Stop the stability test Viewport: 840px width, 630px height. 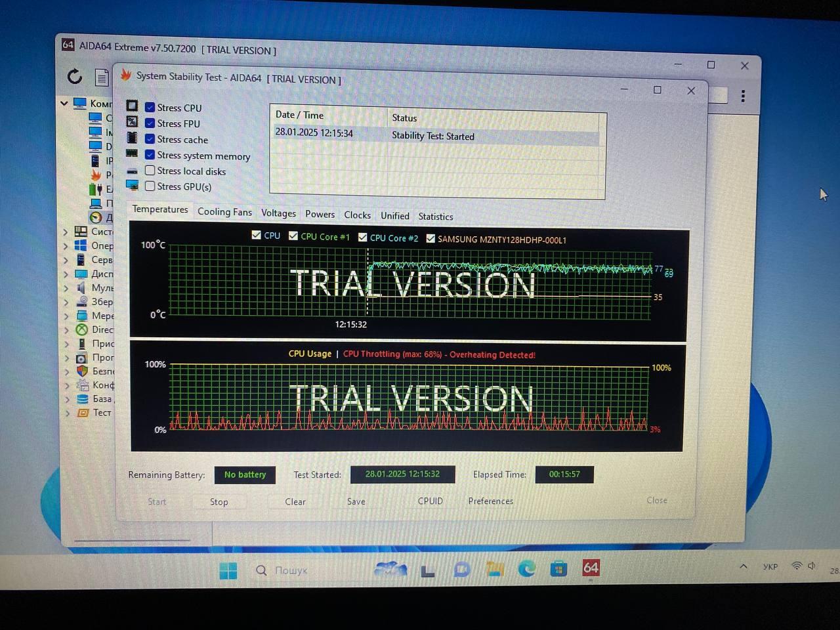[219, 501]
